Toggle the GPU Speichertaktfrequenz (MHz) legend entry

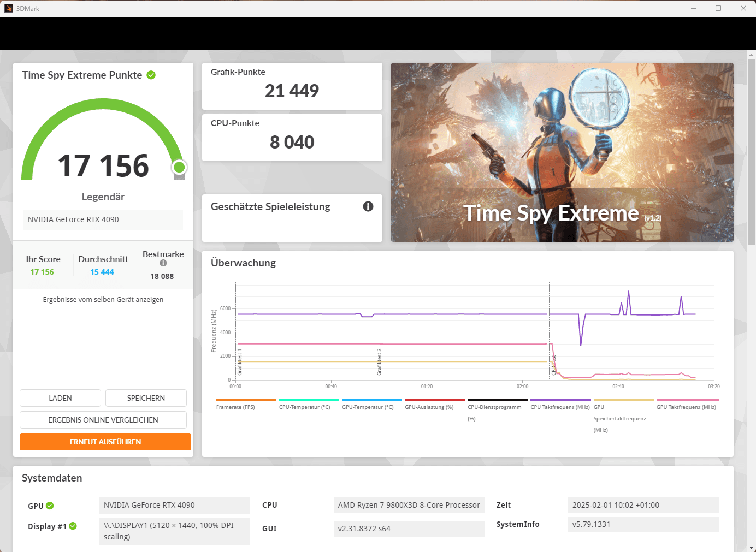(624, 416)
